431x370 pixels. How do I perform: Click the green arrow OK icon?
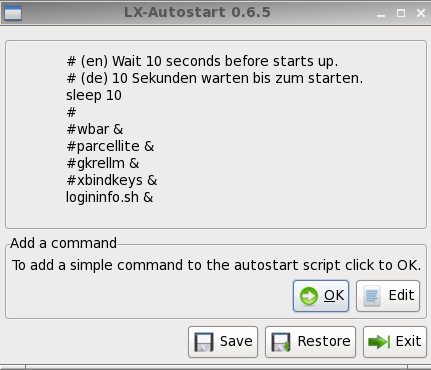[x=309, y=296]
